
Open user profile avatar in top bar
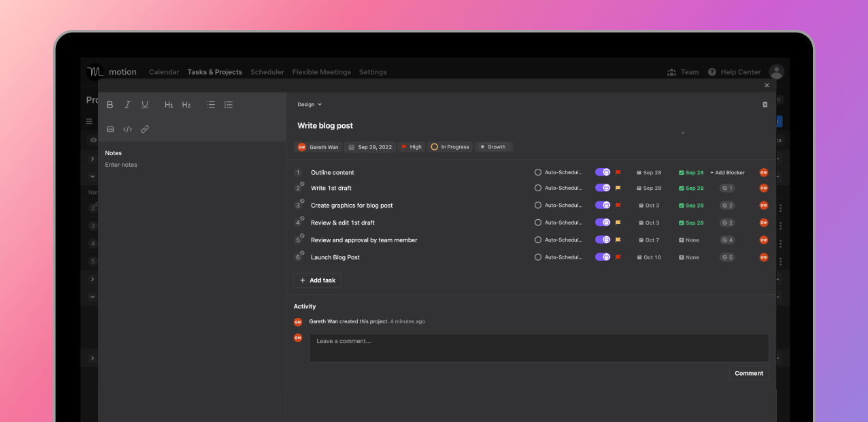pyautogui.click(x=776, y=71)
